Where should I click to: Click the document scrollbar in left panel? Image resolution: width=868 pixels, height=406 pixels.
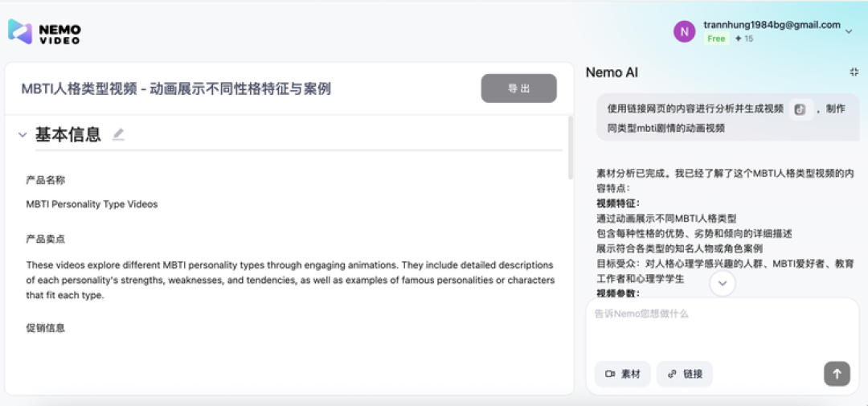tap(571, 148)
